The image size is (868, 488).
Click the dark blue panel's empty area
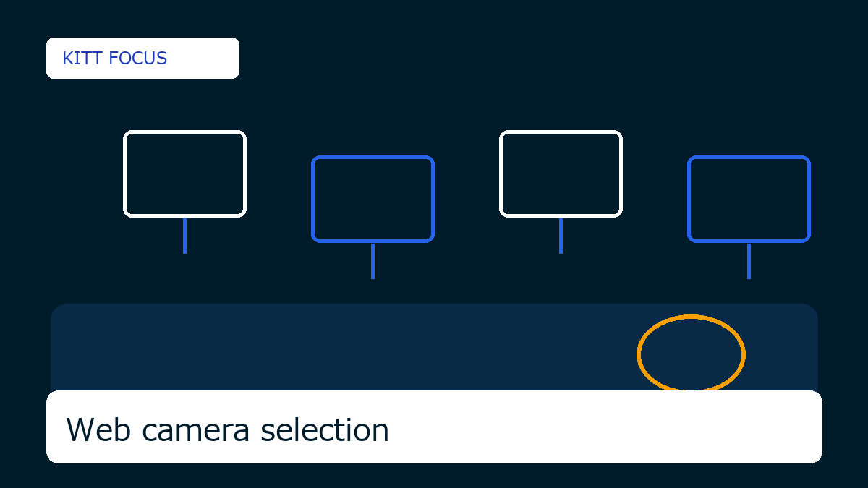pos(325,347)
